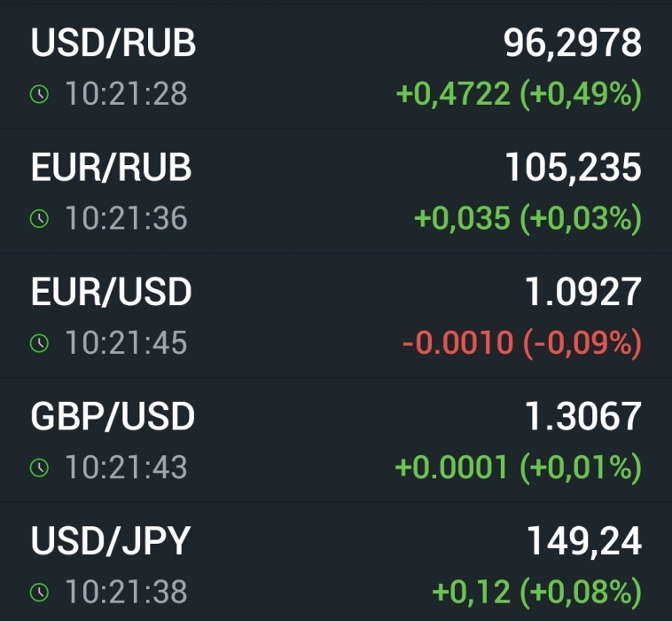This screenshot has width=672, height=621.
Task: Click the USD/RUB price 96,2978
Action: [x=573, y=43]
